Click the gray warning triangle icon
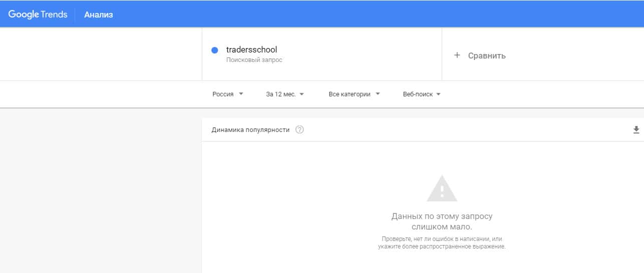The height and width of the screenshot is (273, 644). [x=442, y=188]
